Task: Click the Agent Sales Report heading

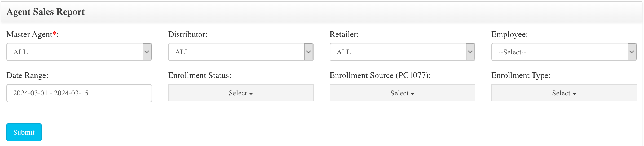Action: pyautogui.click(x=46, y=12)
